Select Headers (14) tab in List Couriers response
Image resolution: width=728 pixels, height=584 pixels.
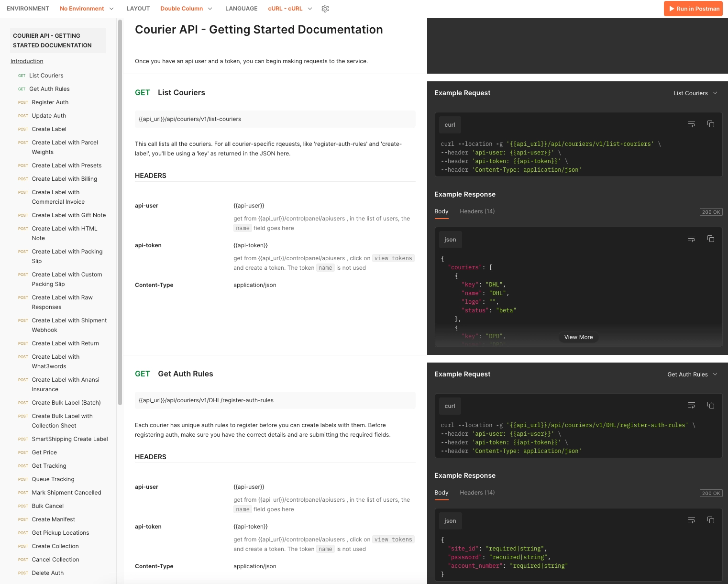(x=477, y=211)
